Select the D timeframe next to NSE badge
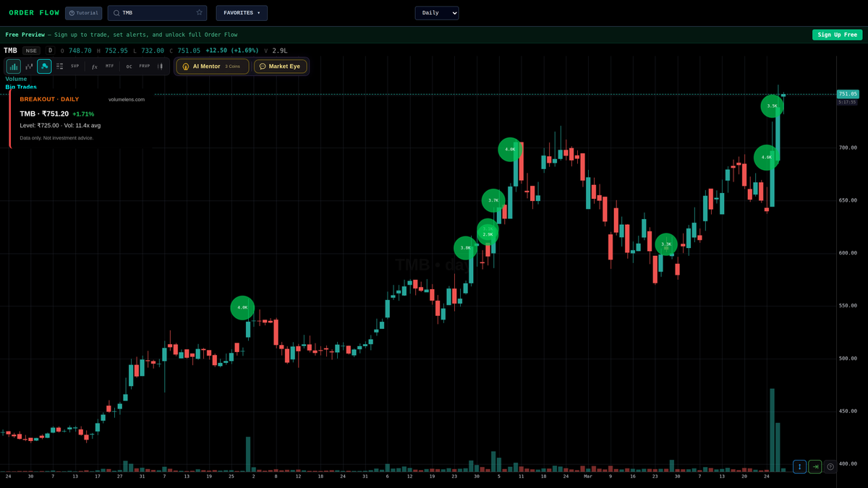This screenshot has width=868, height=488. (50, 50)
